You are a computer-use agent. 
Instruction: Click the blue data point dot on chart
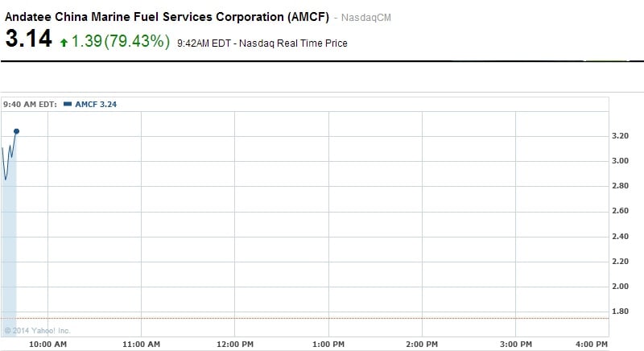pyautogui.click(x=17, y=130)
